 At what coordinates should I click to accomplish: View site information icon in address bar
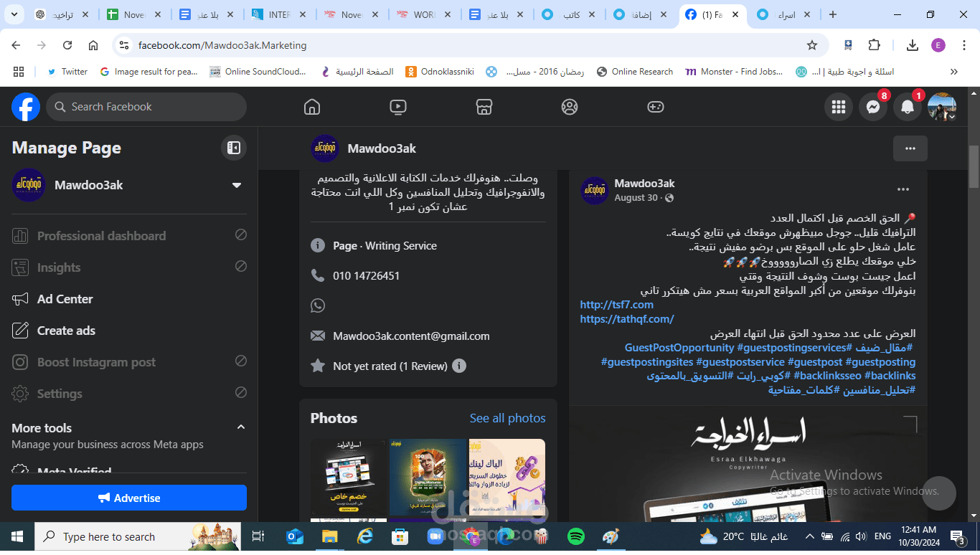pyautogui.click(x=124, y=45)
